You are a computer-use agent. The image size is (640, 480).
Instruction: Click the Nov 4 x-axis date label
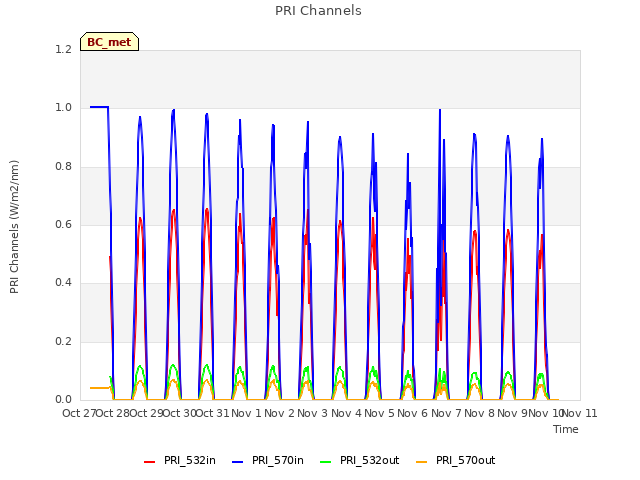[346, 413]
